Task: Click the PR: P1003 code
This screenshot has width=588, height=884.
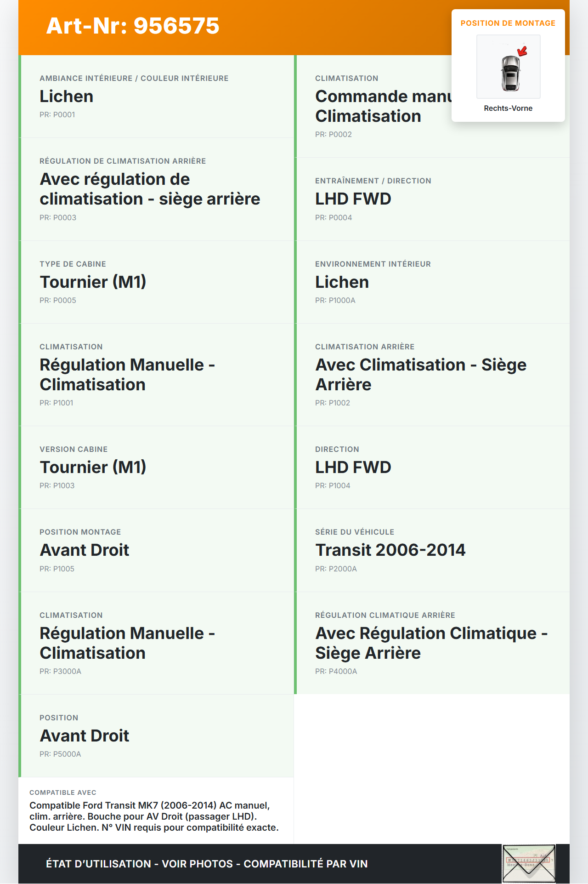Action: click(x=57, y=485)
